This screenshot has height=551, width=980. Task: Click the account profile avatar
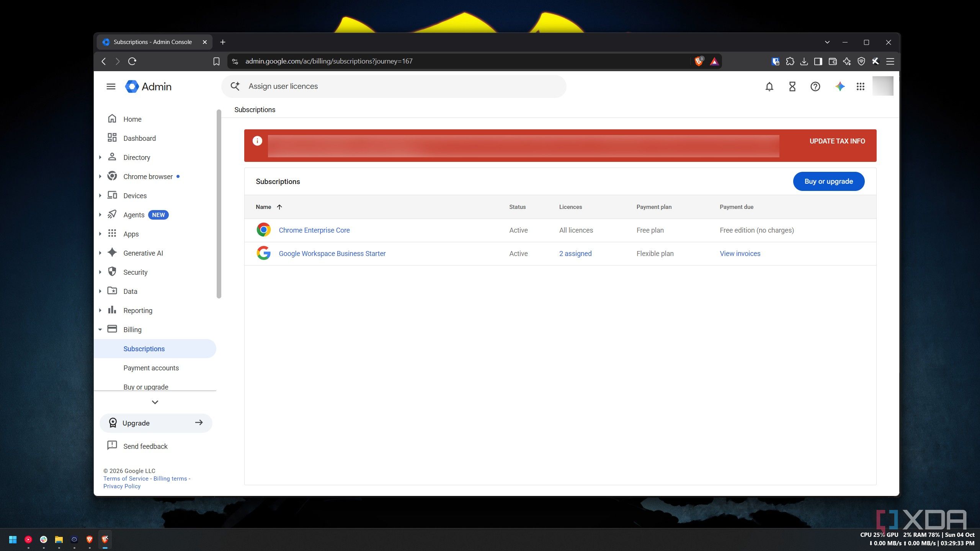(x=883, y=86)
